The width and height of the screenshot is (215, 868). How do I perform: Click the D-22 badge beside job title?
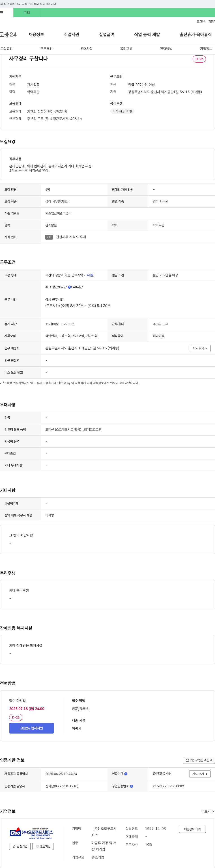[x=199, y=59]
